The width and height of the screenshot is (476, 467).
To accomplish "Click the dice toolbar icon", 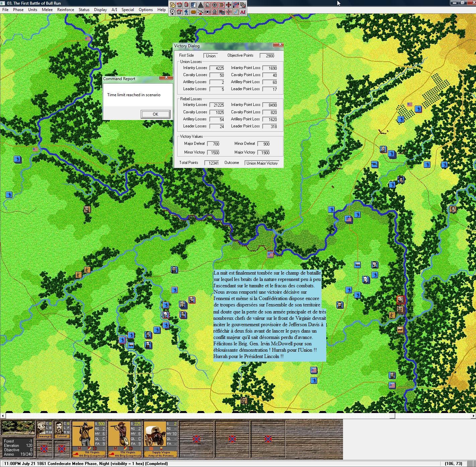I will (x=243, y=5).
